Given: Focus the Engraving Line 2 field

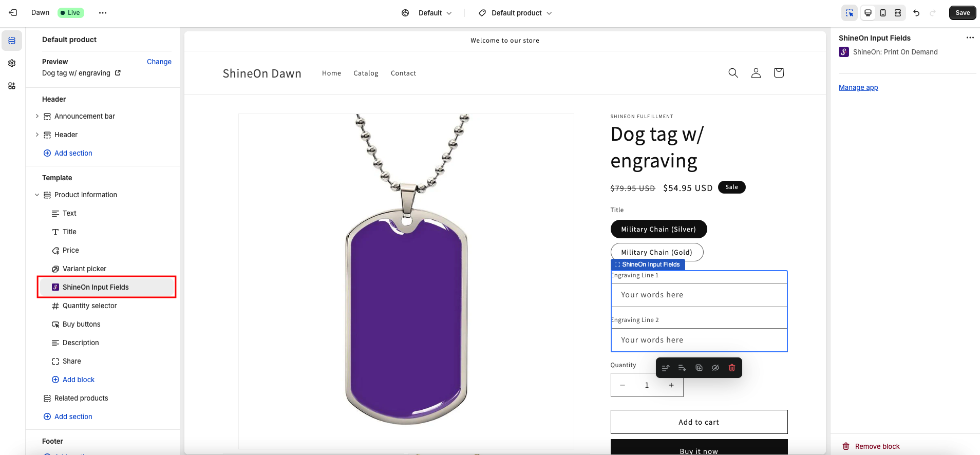Looking at the screenshot, I should [699, 340].
